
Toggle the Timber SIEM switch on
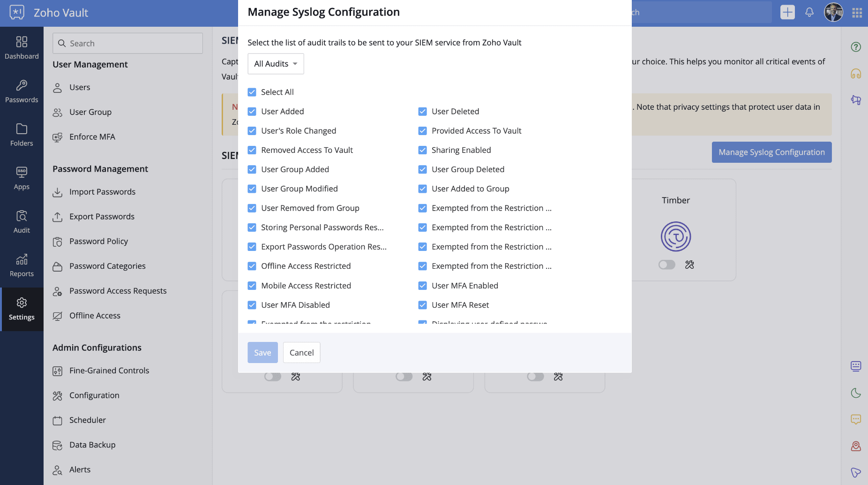point(666,265)
